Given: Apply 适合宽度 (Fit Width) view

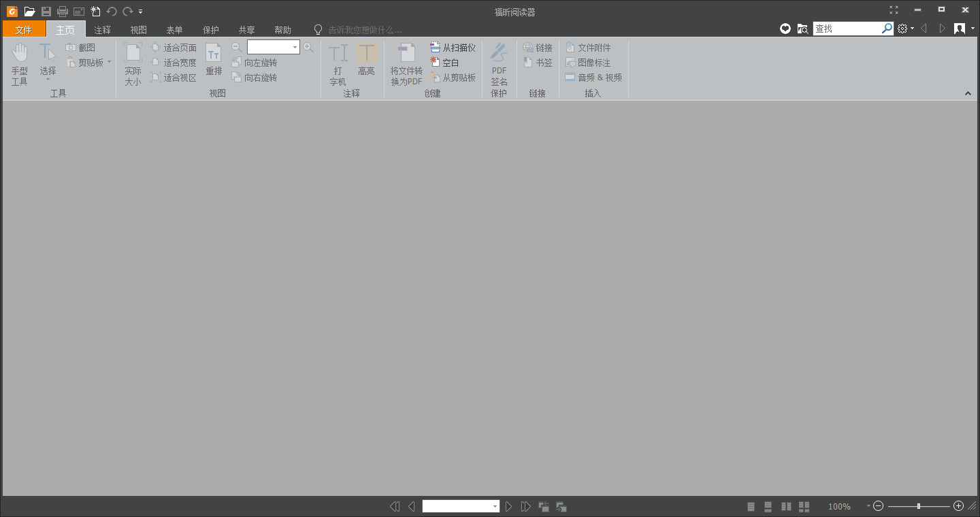Looking at the screenshot, I should point(178,62).
